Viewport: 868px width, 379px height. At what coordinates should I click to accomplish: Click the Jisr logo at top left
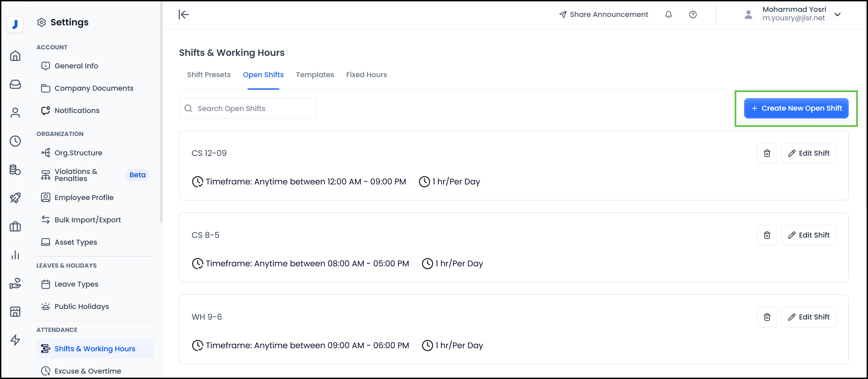tap(15, 24)
